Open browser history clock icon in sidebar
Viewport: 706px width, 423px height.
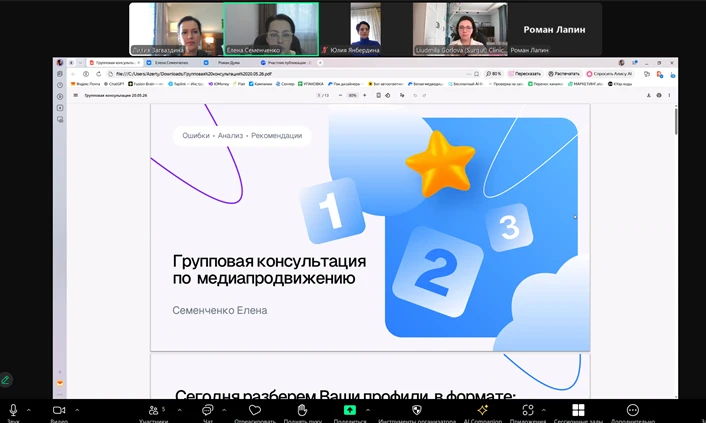coord(60,85)
